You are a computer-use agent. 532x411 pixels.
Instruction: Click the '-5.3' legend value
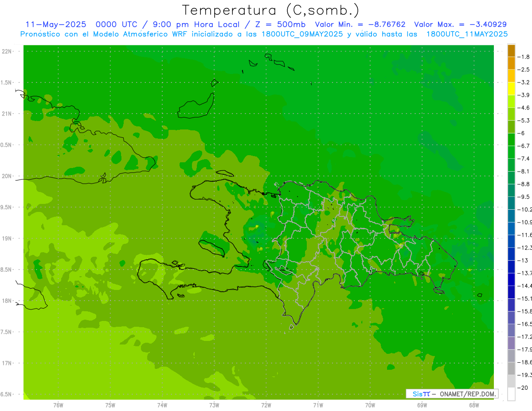524,120
